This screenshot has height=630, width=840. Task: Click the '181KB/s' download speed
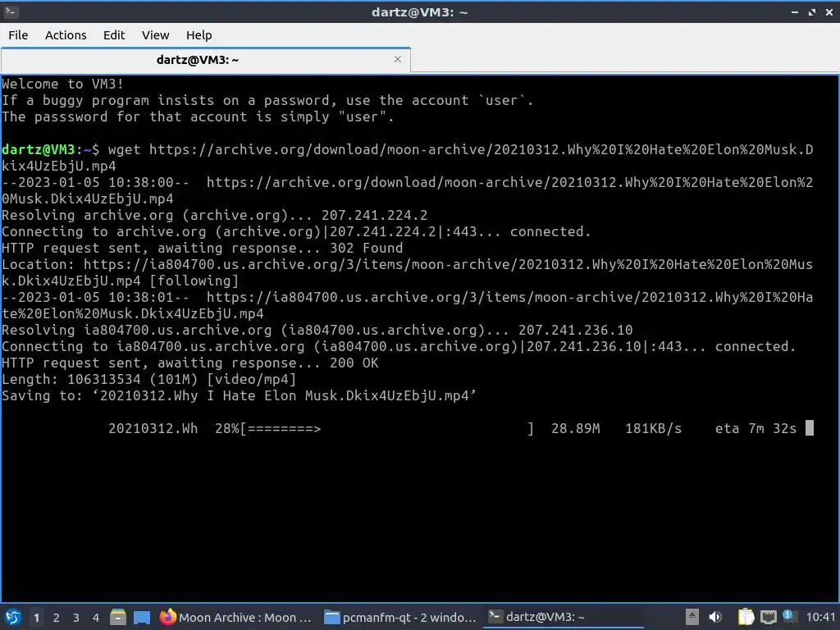[653, 428]
